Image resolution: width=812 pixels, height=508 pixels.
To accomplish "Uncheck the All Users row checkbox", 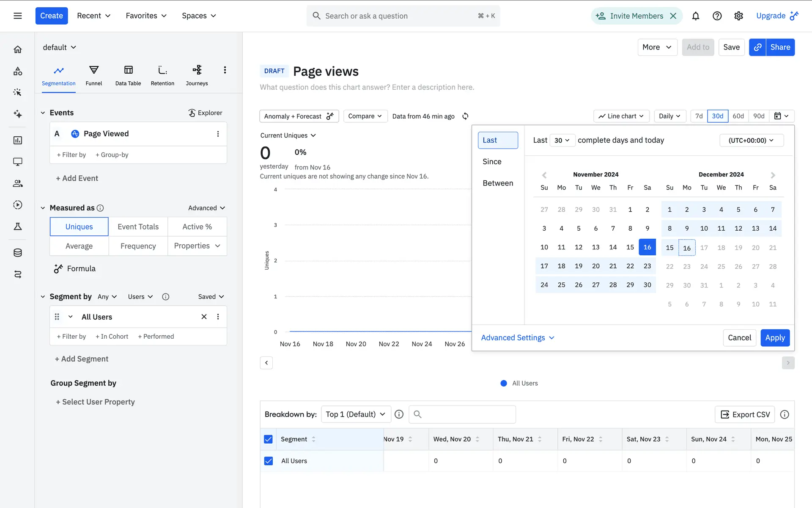I will pos(269,461).
